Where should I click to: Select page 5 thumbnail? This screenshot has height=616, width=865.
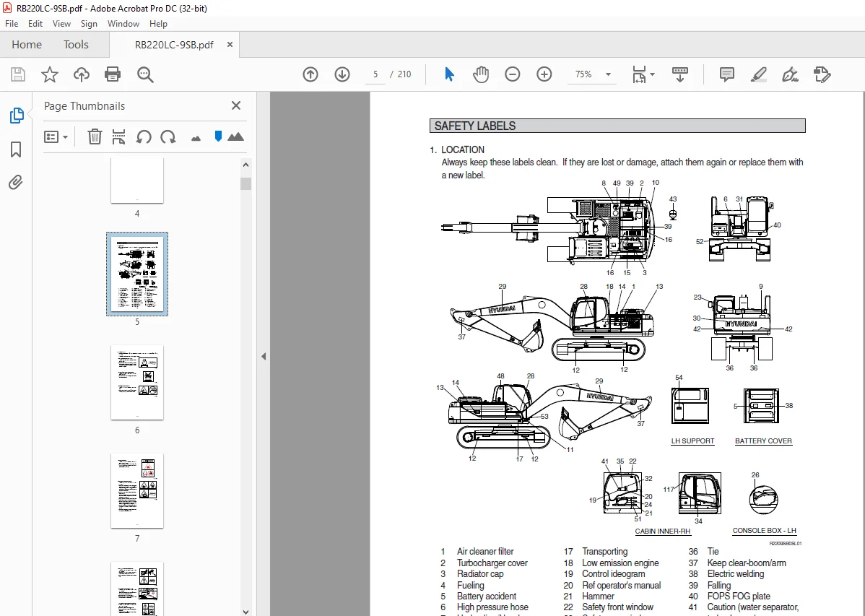(136, 274)
